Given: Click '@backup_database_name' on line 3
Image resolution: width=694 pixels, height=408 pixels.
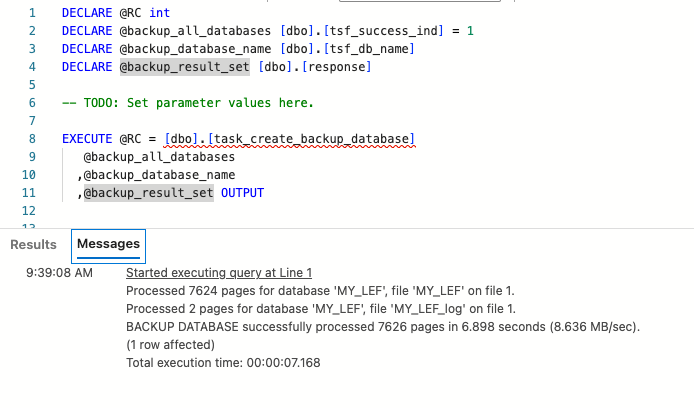Looking at the screenshot, I should coord(195,49).
